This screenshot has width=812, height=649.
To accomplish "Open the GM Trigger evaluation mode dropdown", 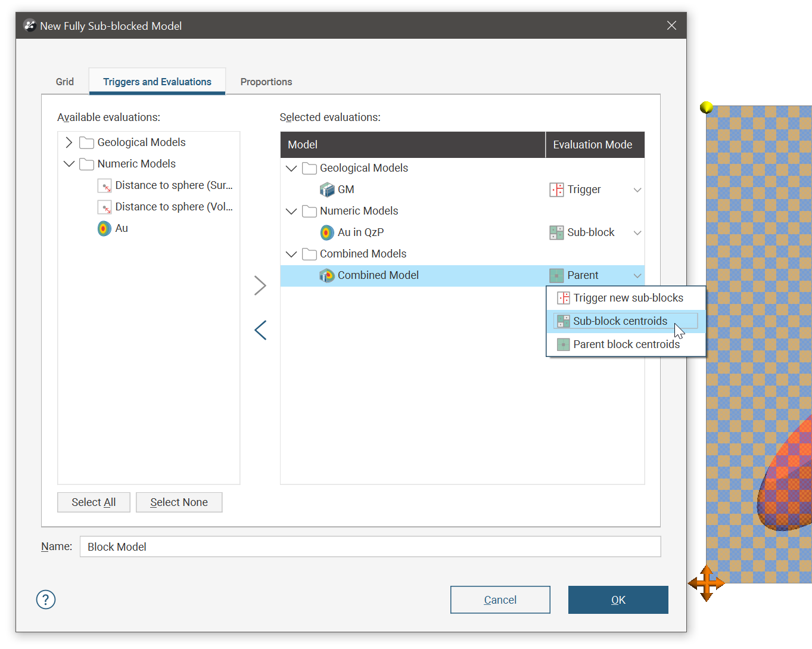I will coord(637,190).
